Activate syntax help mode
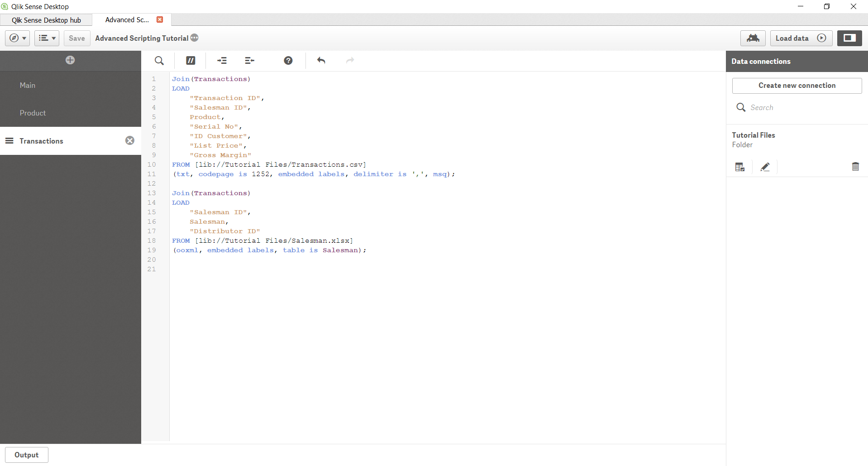Screen dimensions: 868x466 288,61
